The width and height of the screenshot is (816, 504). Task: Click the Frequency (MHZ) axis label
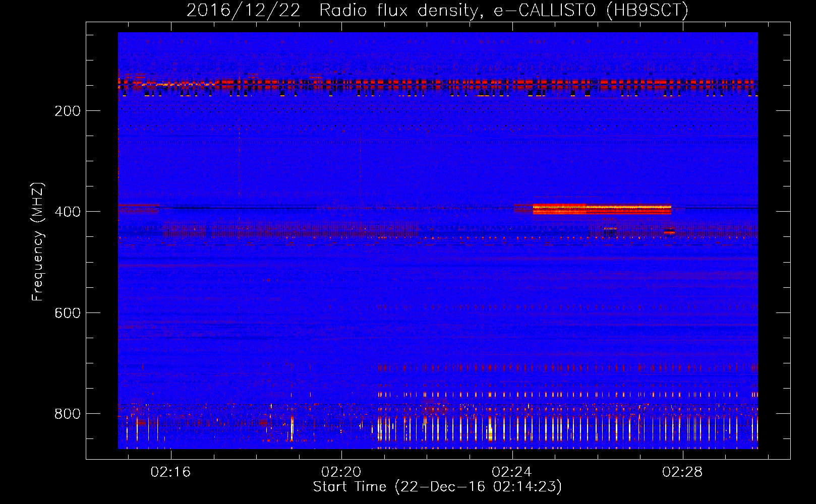pos(38,241)
